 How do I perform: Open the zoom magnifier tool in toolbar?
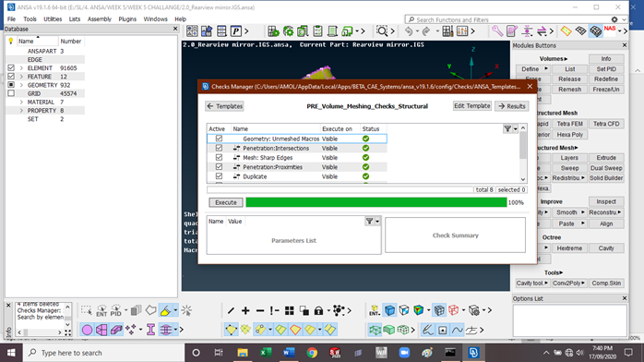(x=382, y=31)
